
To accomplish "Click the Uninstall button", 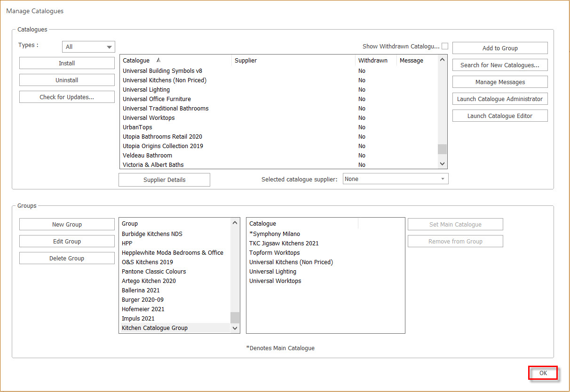I will [66, 79].
